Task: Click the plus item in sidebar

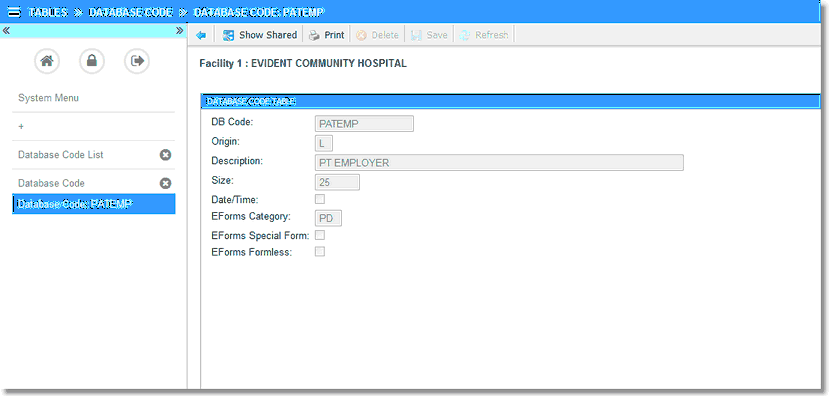Action: (x=21, y=126)
